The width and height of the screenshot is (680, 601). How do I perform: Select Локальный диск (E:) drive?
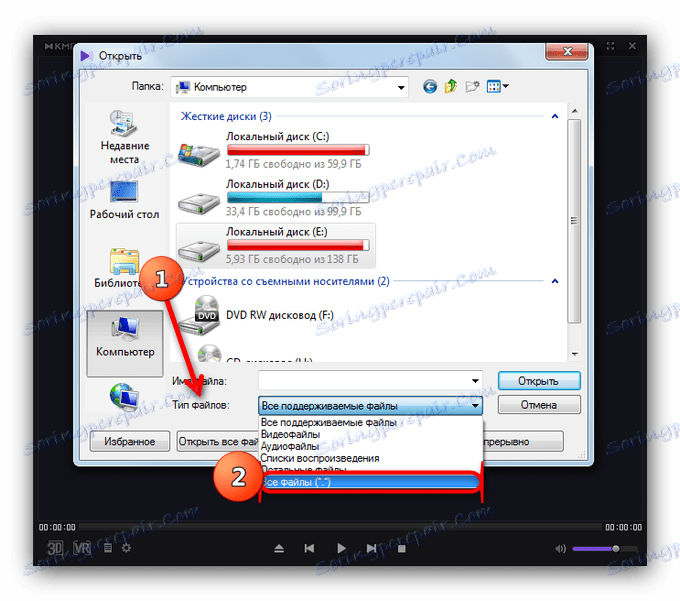276,245
